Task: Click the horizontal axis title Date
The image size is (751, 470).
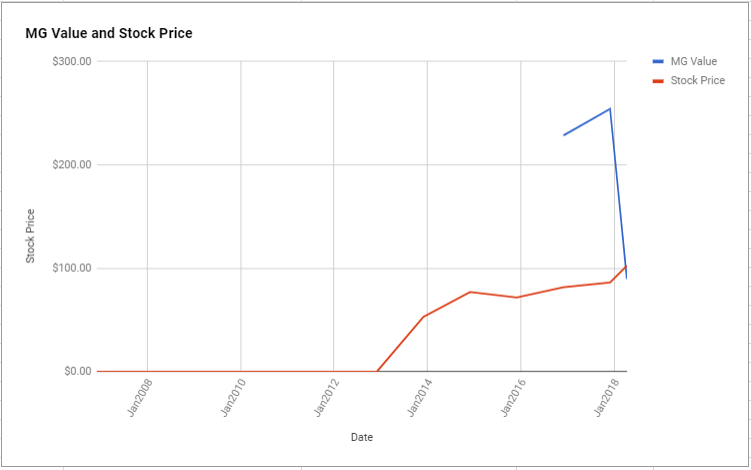Action: click(362, 437)
